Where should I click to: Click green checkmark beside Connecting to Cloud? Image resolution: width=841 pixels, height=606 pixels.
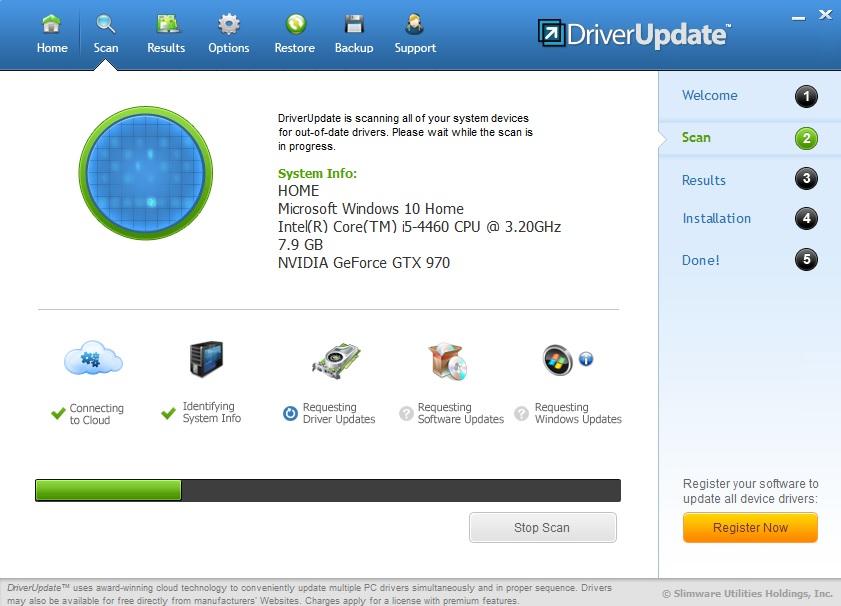(58, 413)
